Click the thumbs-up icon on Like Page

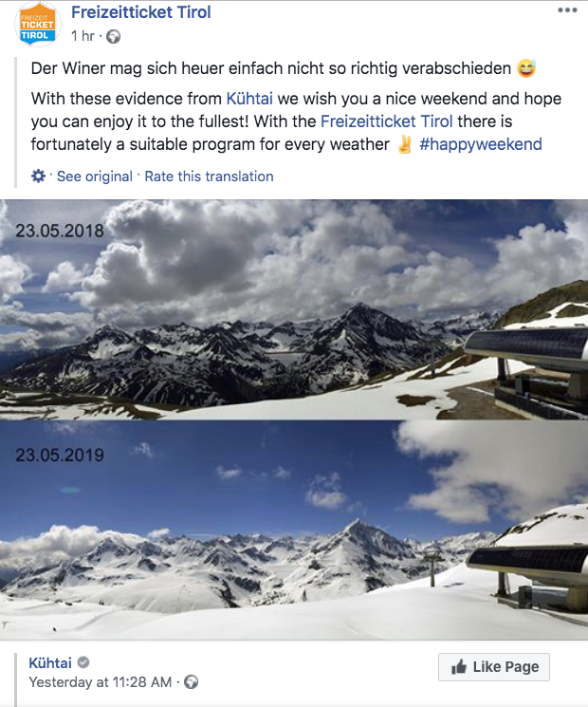tap(459, 667)
